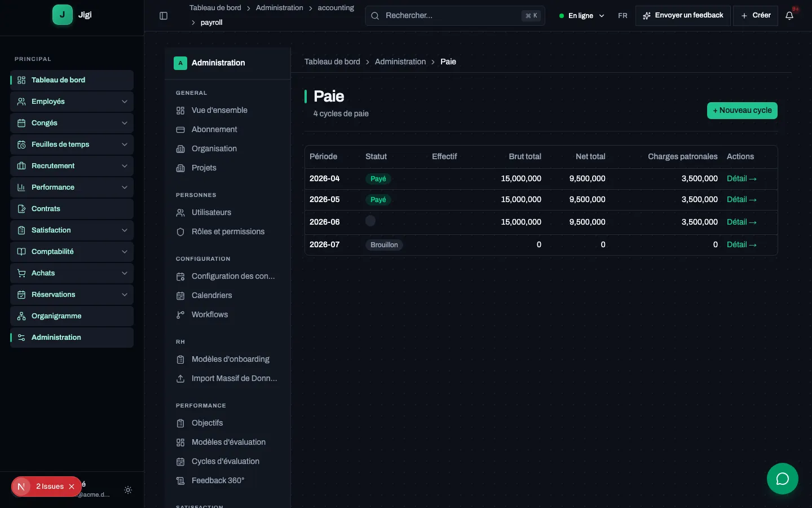Click the Feedback 360° icon
This screenshot has width=812, height=508.
[x=180, y=481]
